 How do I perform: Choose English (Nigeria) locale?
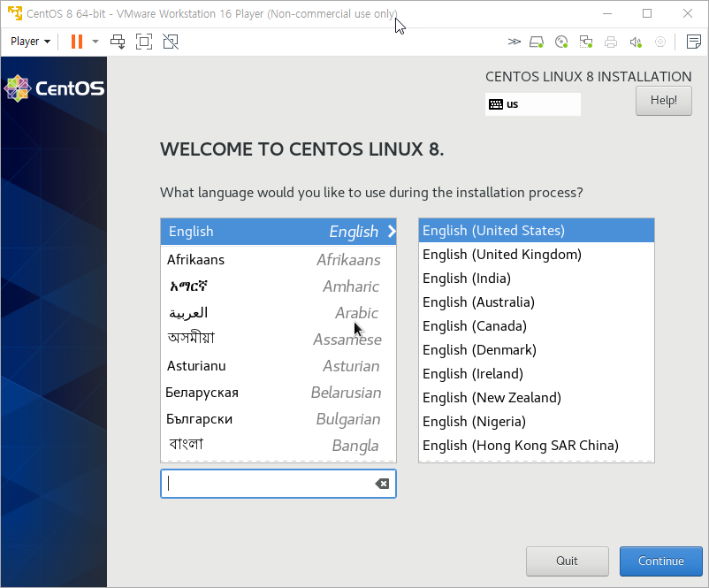(x=537, y=422)
